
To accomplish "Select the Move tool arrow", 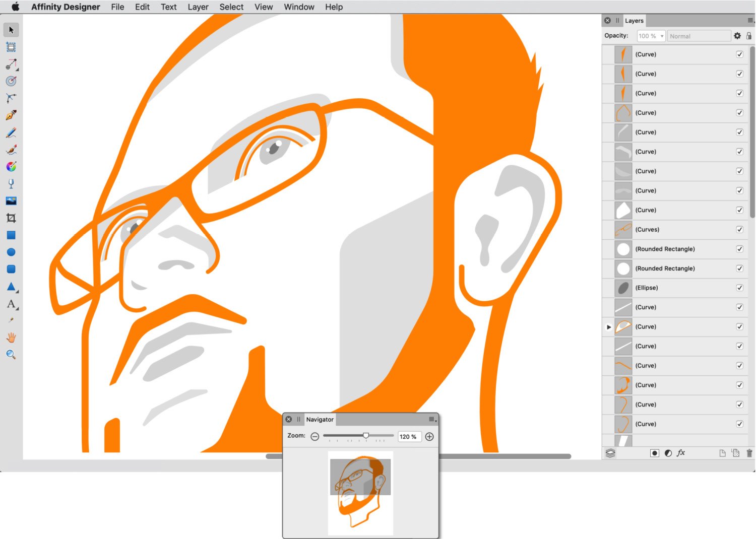I will pos(11,30).
